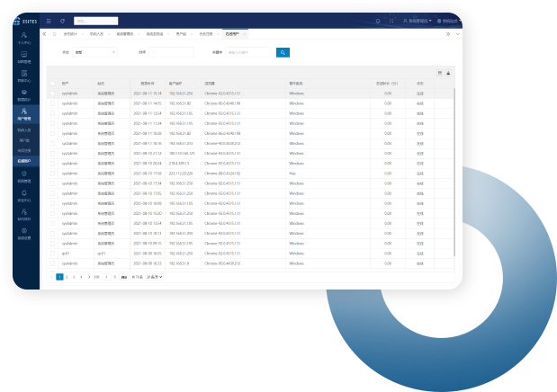Click the export icon above table
The image size is (557, 392).
pos(449,72)
